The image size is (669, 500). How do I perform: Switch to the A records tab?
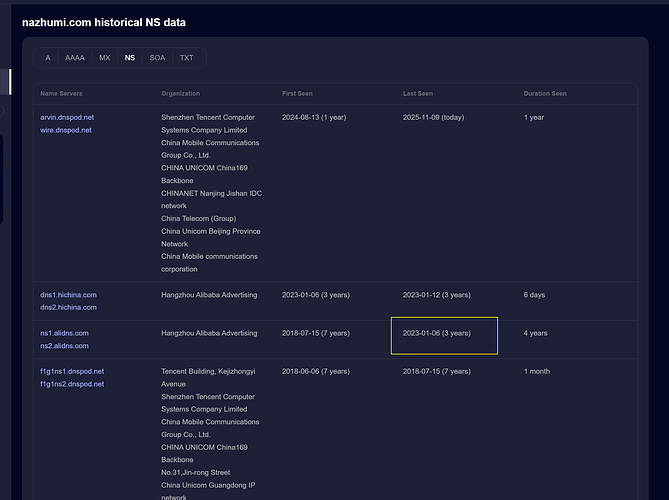48,58
